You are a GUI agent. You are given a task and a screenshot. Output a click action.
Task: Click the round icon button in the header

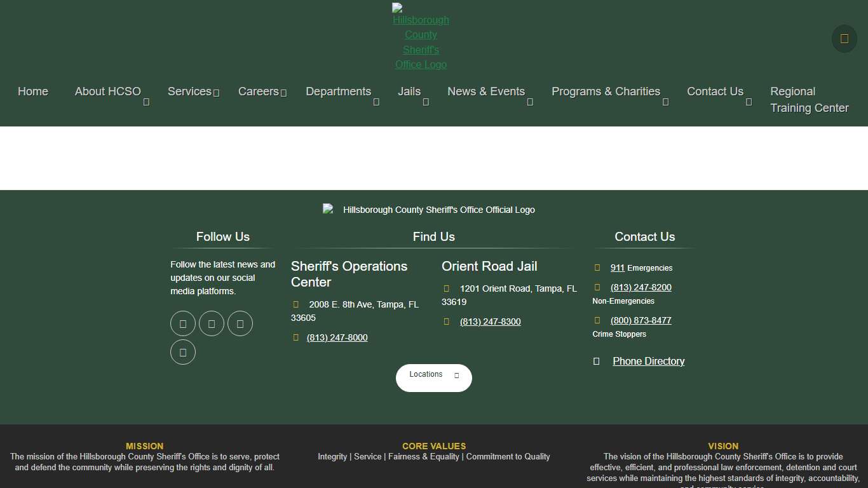(844, 39)
